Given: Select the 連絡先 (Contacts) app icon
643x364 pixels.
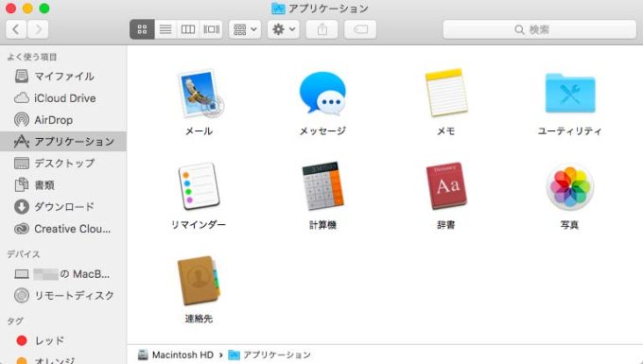Looking at the screenshot, I should click(x=199, y=281).
